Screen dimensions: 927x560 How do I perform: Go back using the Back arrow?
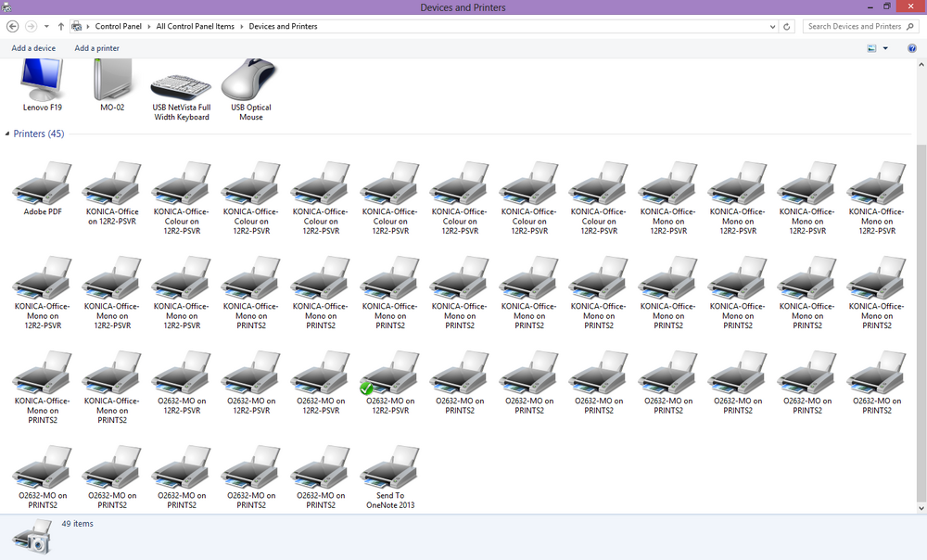(x=12, y=27)
